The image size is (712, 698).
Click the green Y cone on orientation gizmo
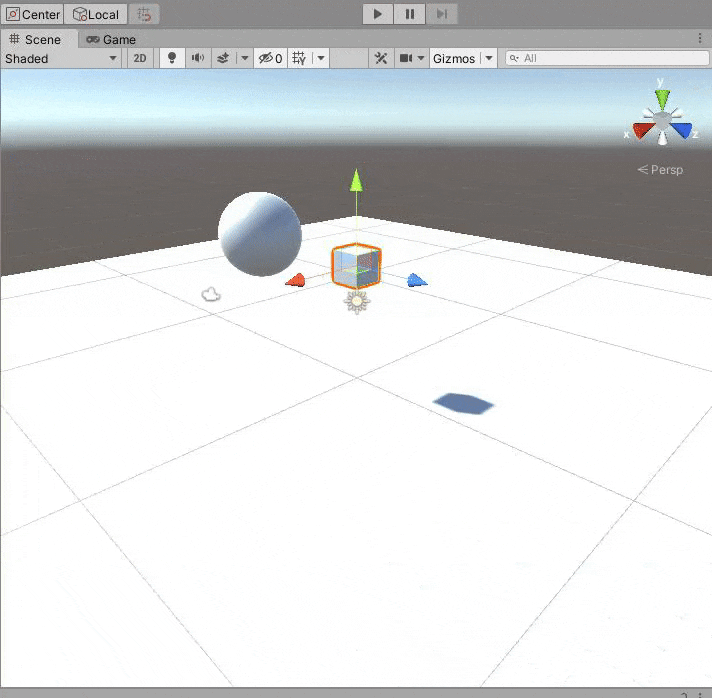[662, 99]
